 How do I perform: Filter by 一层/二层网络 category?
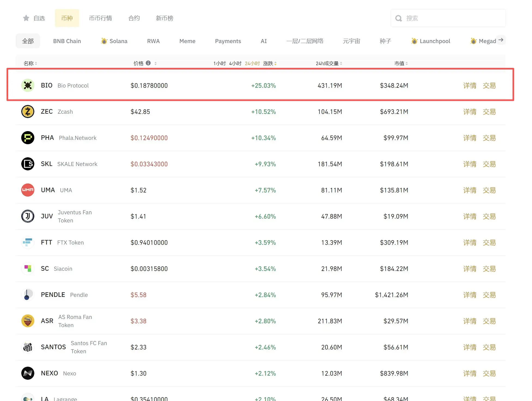click(305, 41)
